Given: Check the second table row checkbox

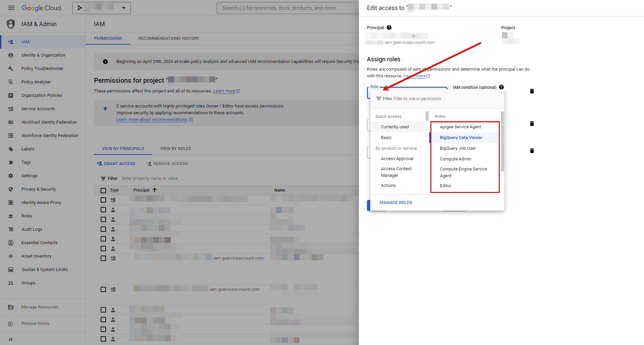Looking at the screenshot, I should tap(103, 210).
